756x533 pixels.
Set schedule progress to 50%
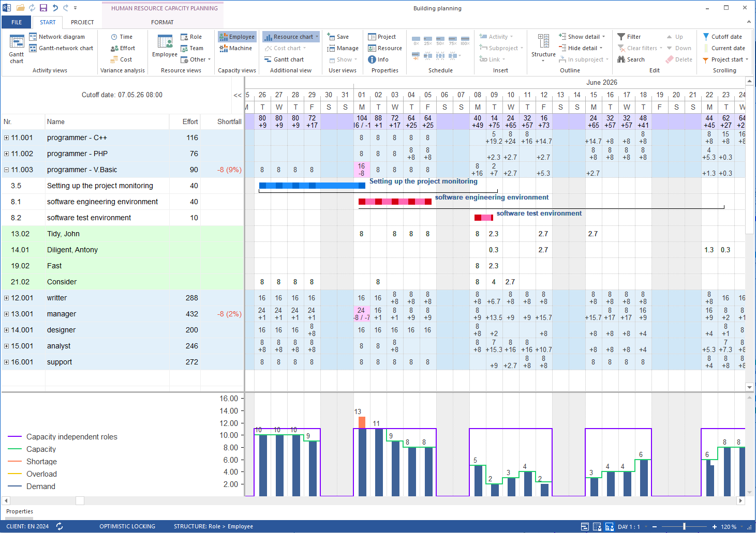[440, 40]
